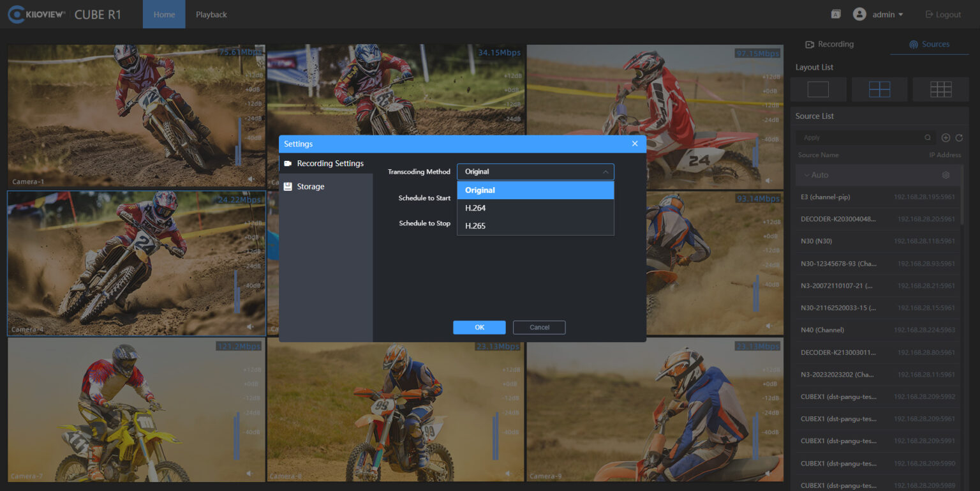Click the language translation icon
980x491 pixels.
(836, 14)
